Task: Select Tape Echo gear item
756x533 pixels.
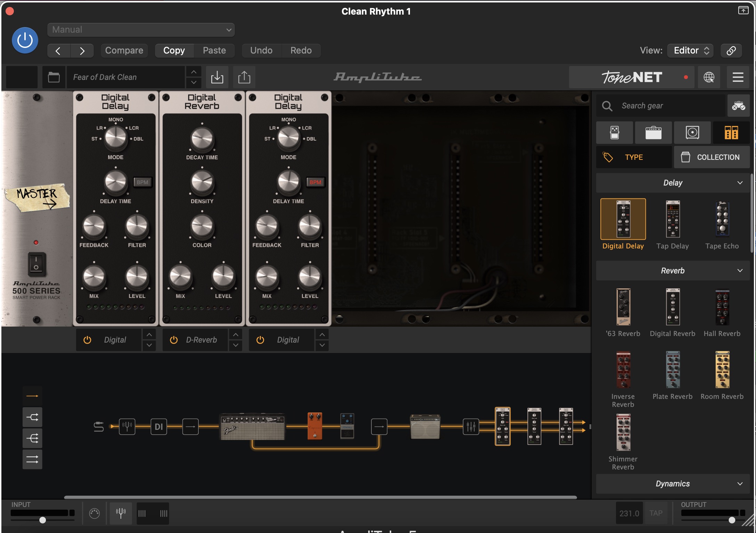Action: click(722, 224)
